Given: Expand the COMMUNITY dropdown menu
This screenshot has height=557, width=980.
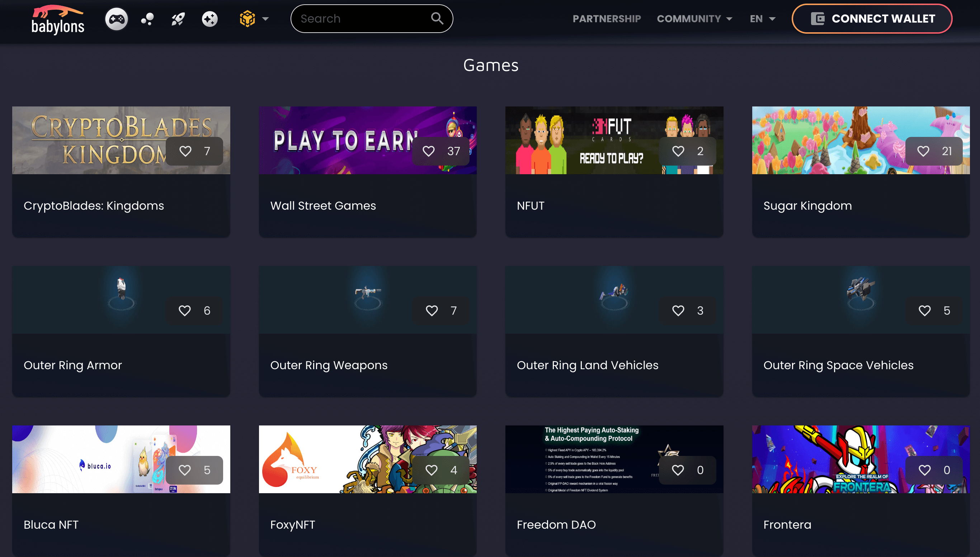Looking at the screenshot, I should point(694,19).
